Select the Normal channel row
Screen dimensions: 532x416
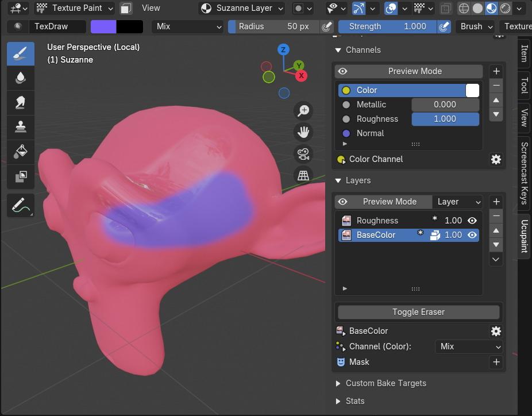pos(408,133)
